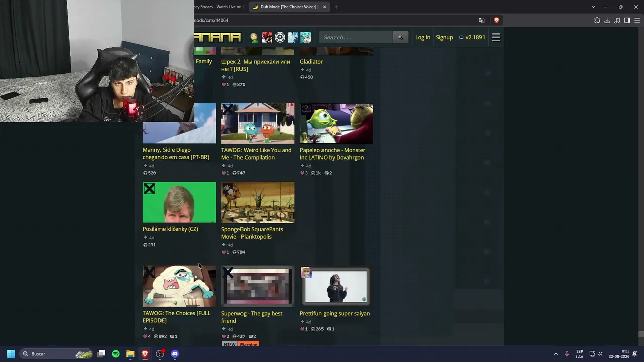Click the Gumball house thumbnail

(x=258, y=123)
